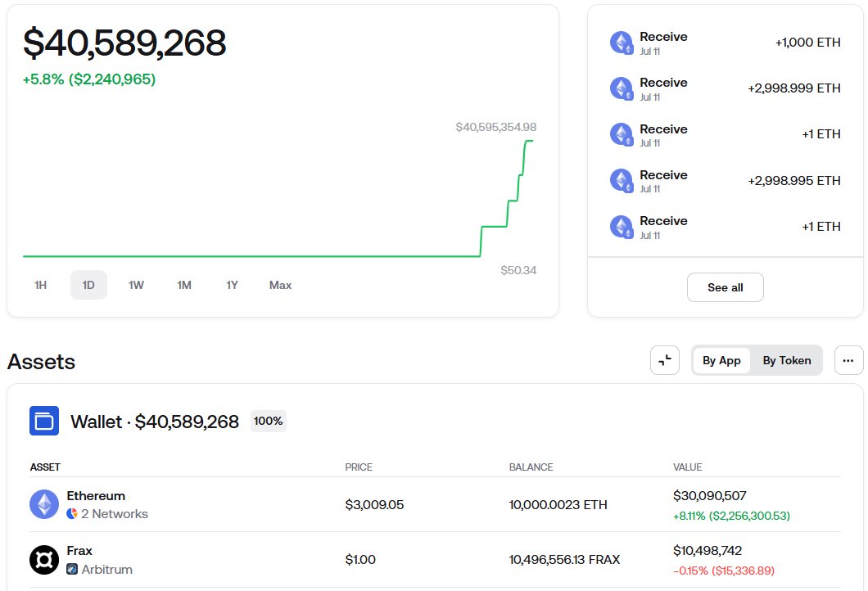Switch assets view to By Token
This screenshot has width=868, height=591.
point(787,360)
